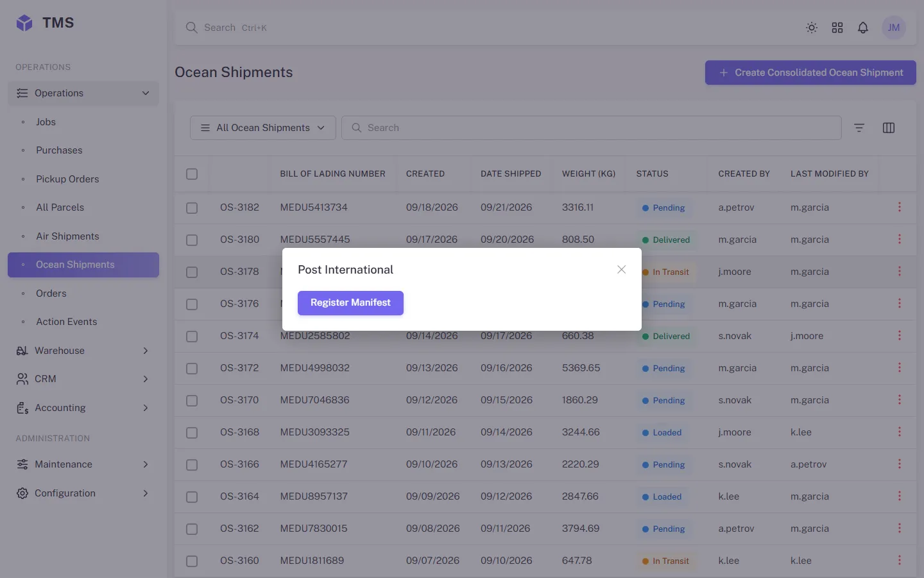Expand the CRM section chevron
Viewport: 924px width, 578px height.
[146, 379]
